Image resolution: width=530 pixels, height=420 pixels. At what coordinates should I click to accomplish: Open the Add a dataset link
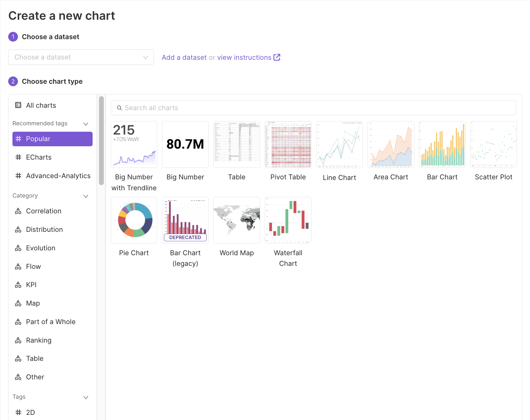click(184, 57)
